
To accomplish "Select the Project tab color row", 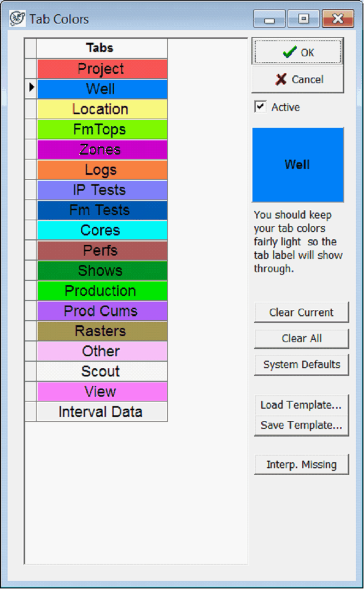I will (x=102, y=69).
